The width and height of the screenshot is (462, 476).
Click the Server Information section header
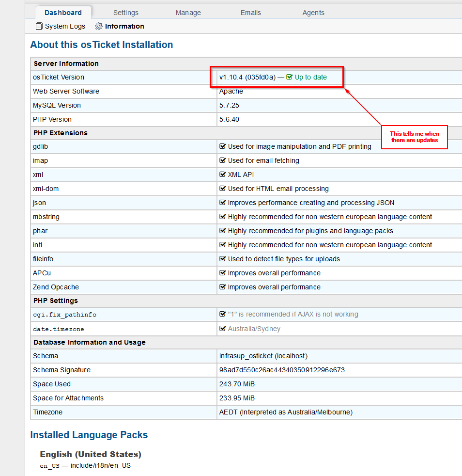click(66, 63)
